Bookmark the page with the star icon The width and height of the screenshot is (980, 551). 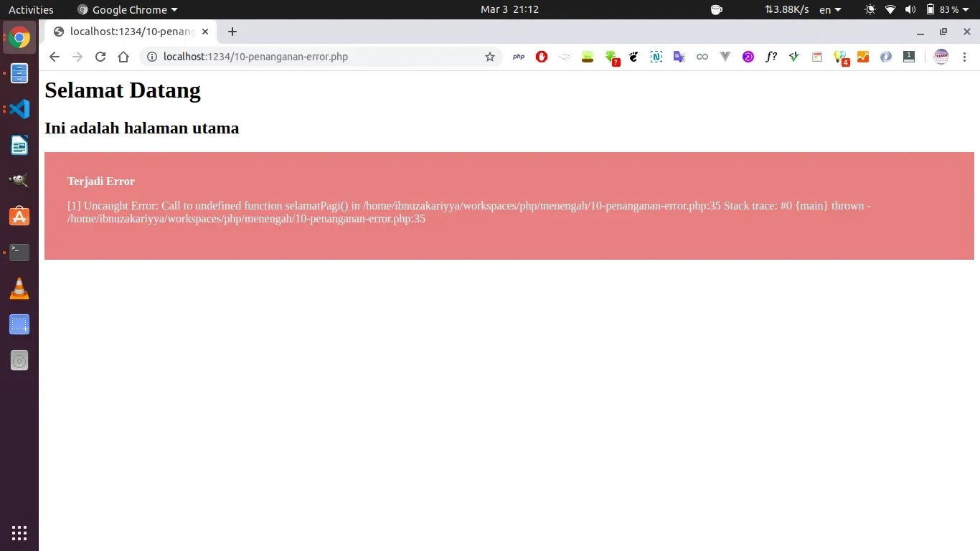coord(489,57)
